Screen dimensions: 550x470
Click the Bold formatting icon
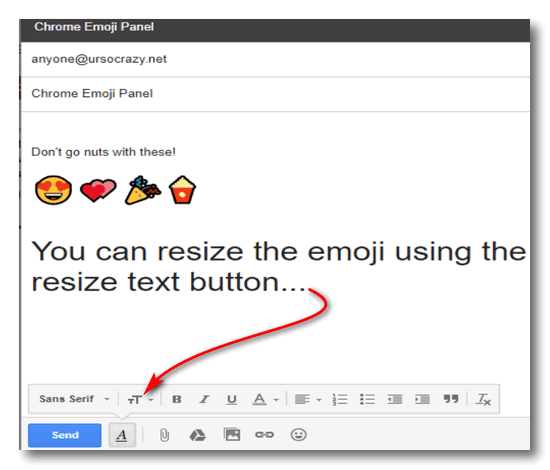point(177,399)
